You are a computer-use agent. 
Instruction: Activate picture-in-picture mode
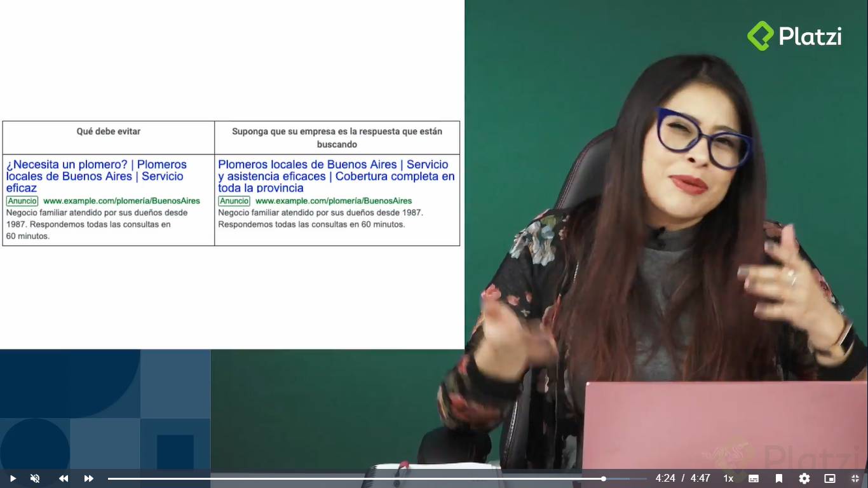point(829,478)
